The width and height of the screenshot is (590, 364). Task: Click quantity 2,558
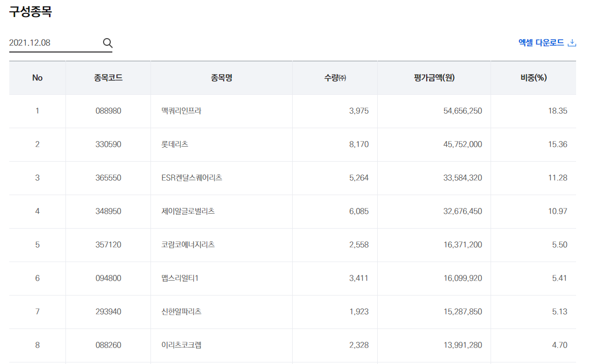click(359, 245)
